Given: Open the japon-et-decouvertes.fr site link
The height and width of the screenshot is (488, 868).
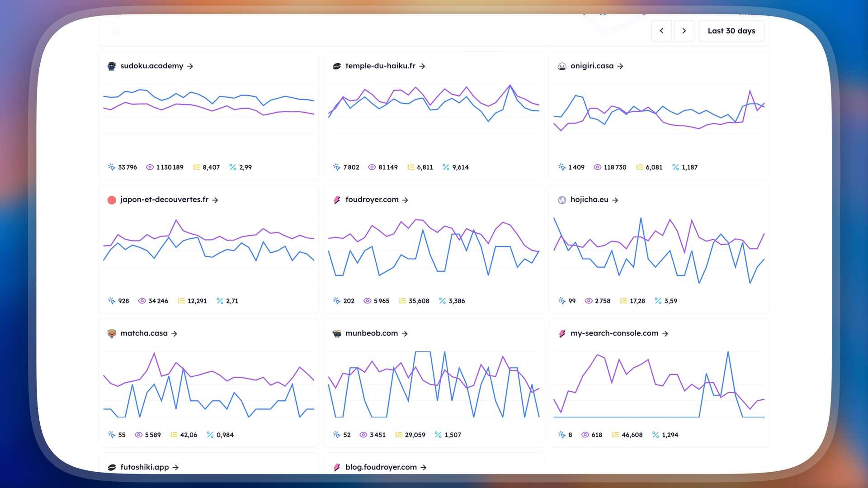Looking at the screenshot, I should [x=169, y=199].
